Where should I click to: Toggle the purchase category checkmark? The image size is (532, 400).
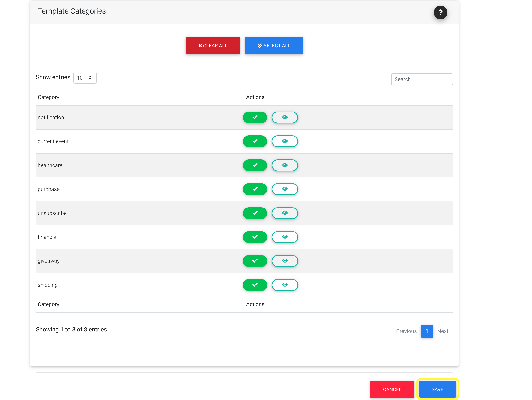[x=255, y=189]
